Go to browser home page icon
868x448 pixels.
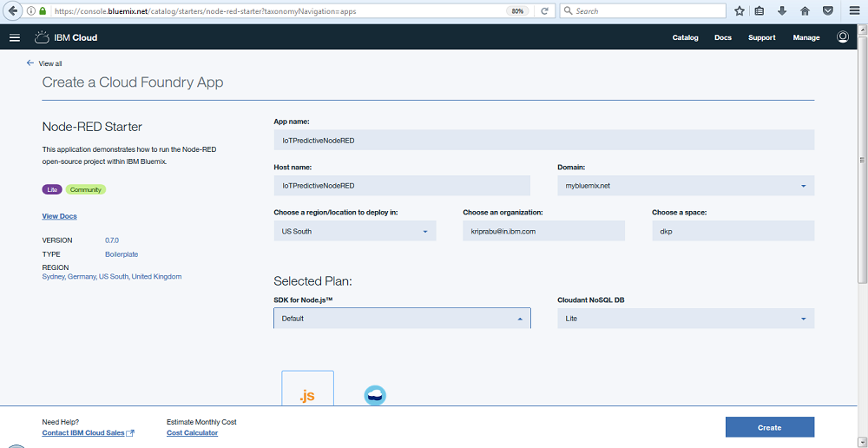tap(805, 11)
